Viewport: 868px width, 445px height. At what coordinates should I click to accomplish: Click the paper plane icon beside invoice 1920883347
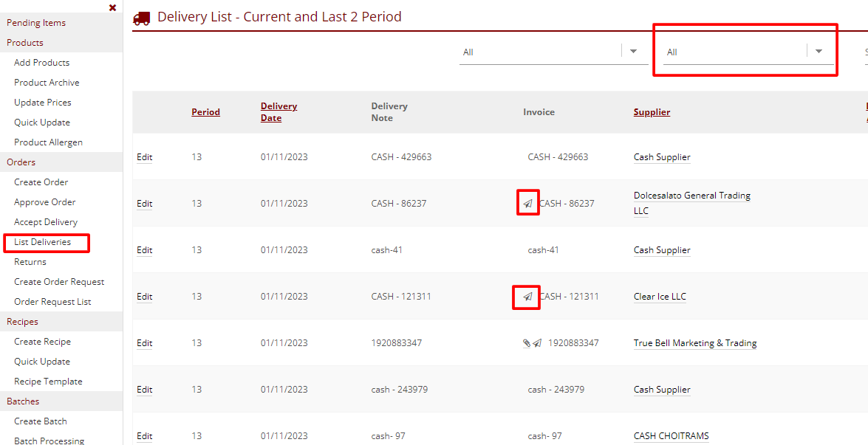(537, 343)
